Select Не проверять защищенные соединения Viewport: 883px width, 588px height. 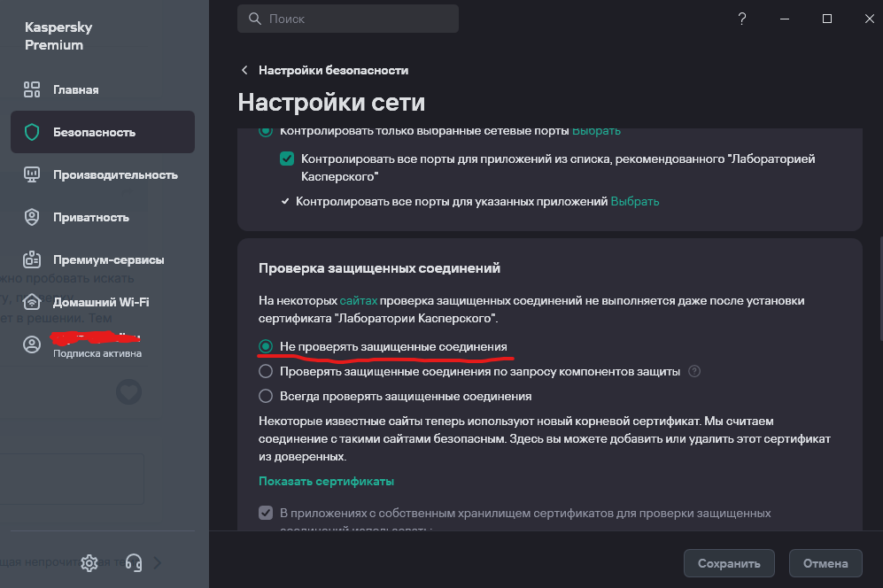[x=266, y=346]
